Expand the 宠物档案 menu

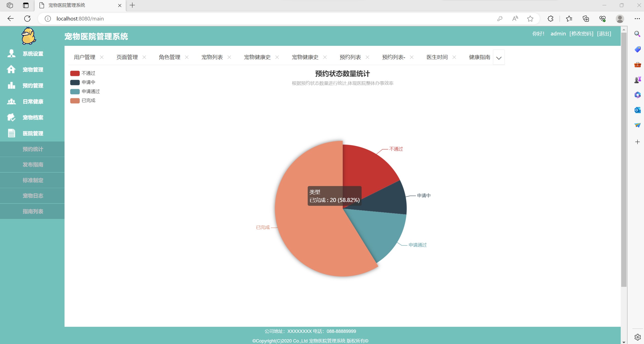point(33,117)
